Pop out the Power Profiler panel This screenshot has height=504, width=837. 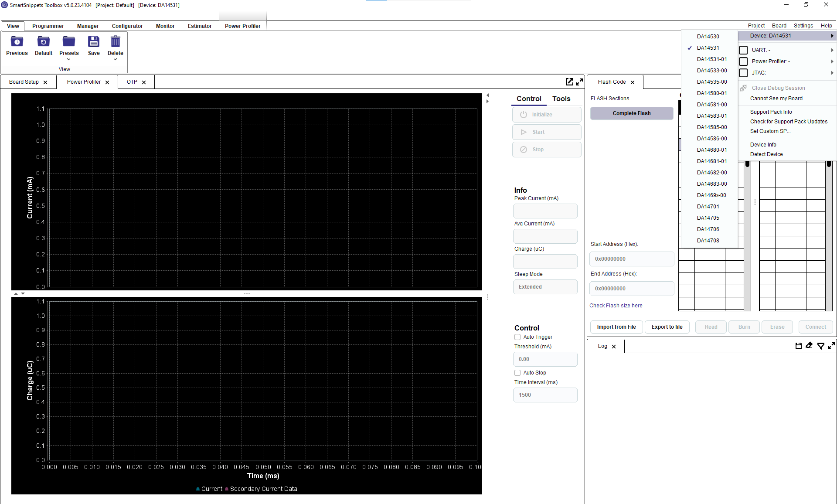click(569, 82)
